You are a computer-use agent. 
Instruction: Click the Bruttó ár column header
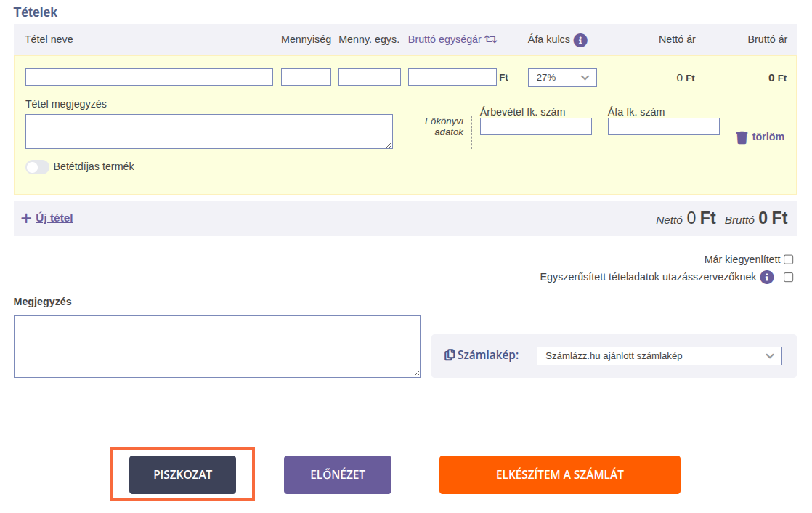pyautogui.click(x=768, y=39)
